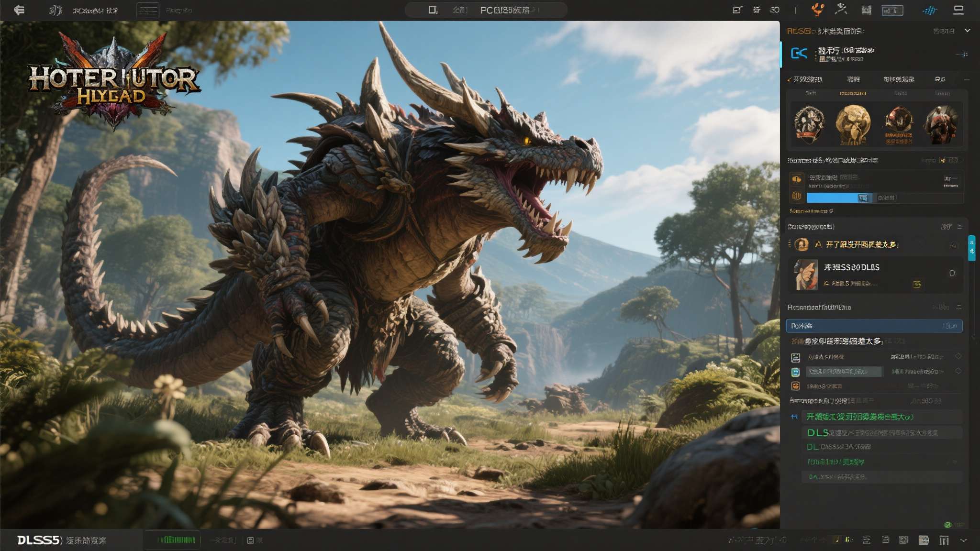Click the outlined rectangle icon in the top-right toolbar
The width and height of the screenshot is (980, 551).
click(892, 10)
